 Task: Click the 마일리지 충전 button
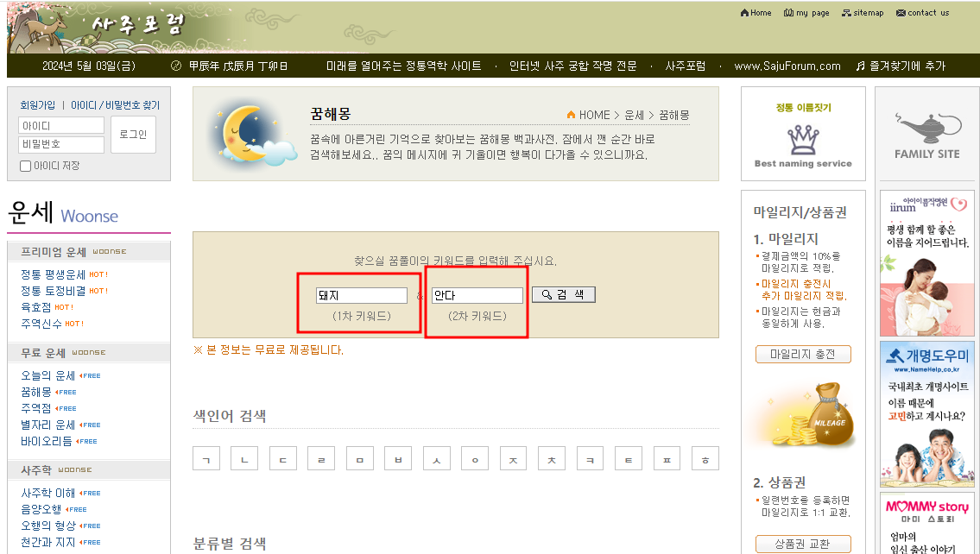coord(803,354)
